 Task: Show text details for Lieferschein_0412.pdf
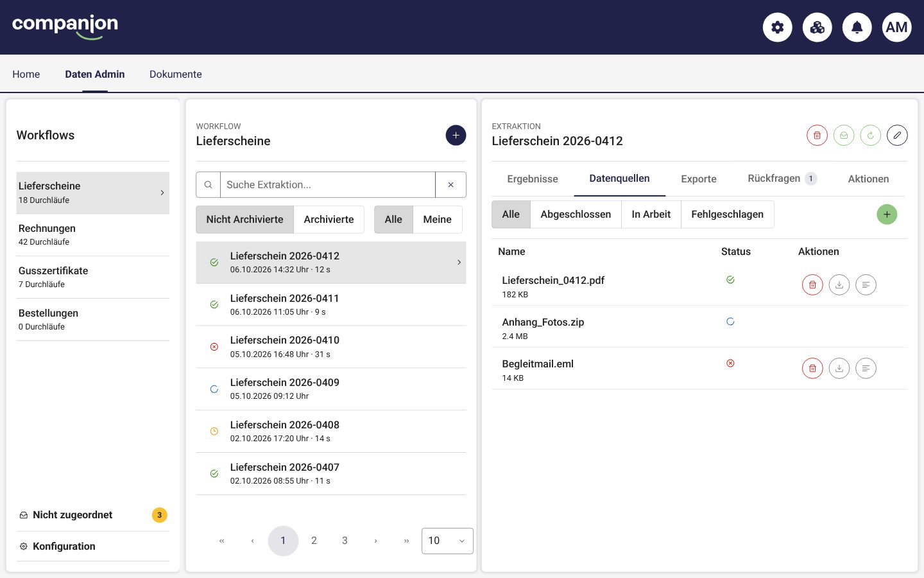866,285
